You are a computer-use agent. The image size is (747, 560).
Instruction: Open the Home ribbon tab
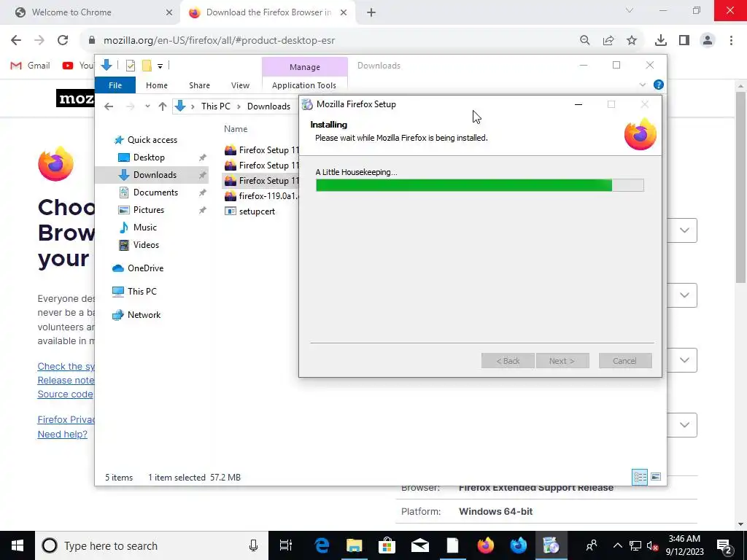click(x=157, y=85)
